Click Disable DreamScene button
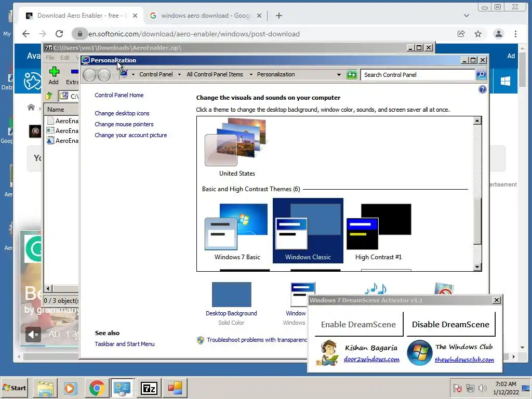 coord(450,324)
